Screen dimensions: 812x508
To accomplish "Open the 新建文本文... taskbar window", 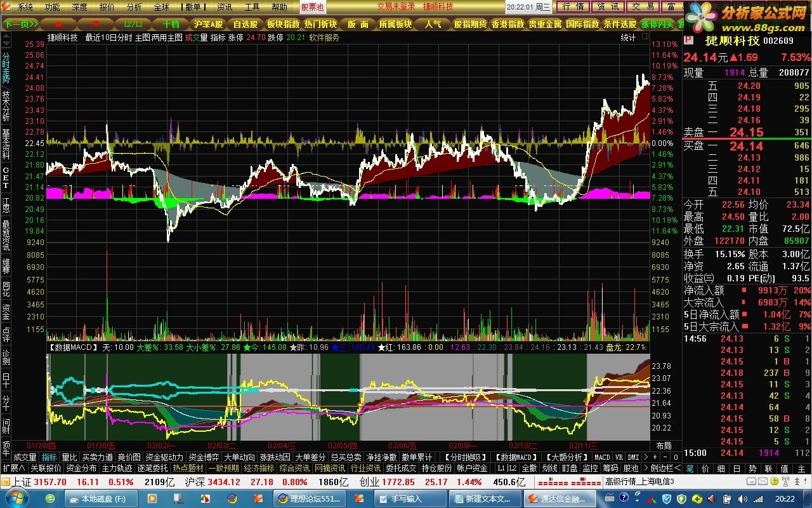I will pos(485,499).
